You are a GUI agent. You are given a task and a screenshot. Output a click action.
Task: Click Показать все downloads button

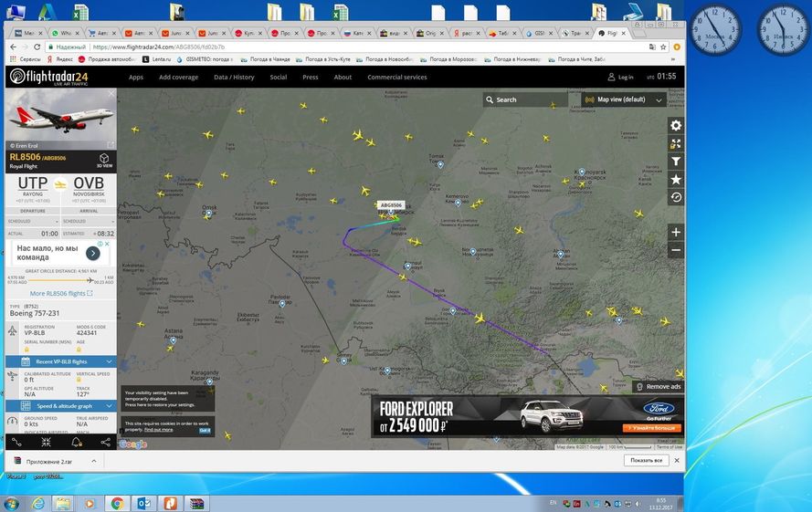pyautogui.click(x=647, y=460)
